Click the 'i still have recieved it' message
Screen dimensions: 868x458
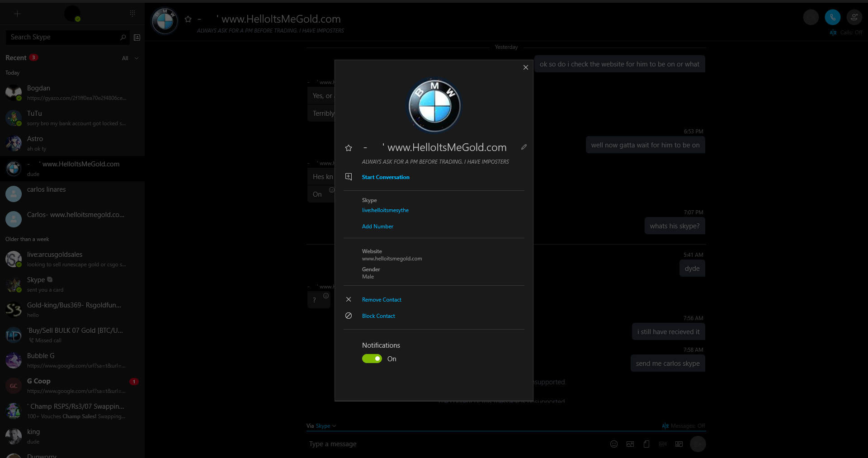point(668,332)
